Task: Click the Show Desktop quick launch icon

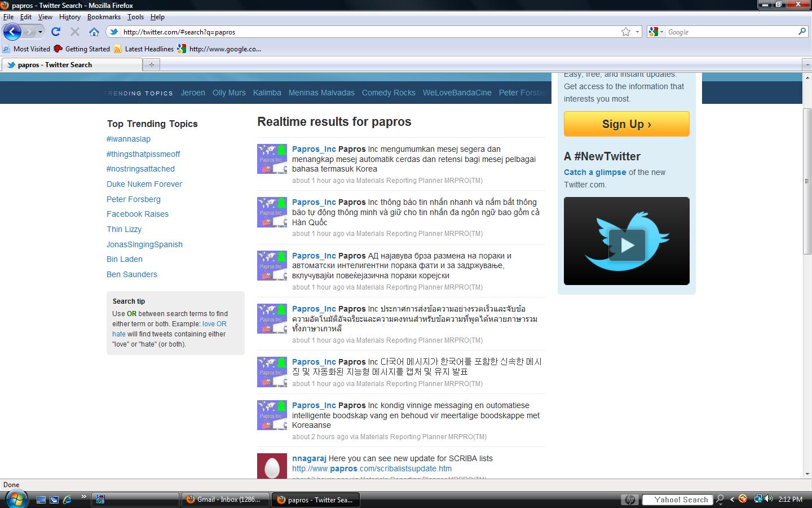Action: tap(41, 500)
